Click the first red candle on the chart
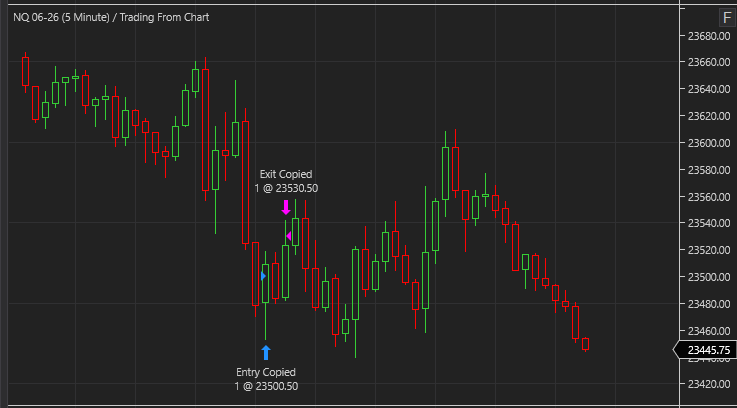737x408 pixels. point(25,71)
